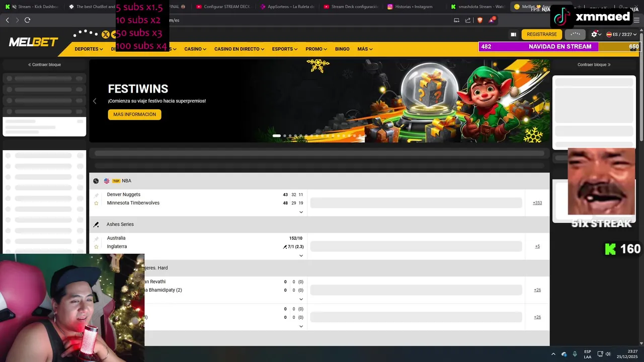Viewport: 644px width, 362px height.
Task: Open the PROMO dropdown menu
Action: (x=316, y=49)
